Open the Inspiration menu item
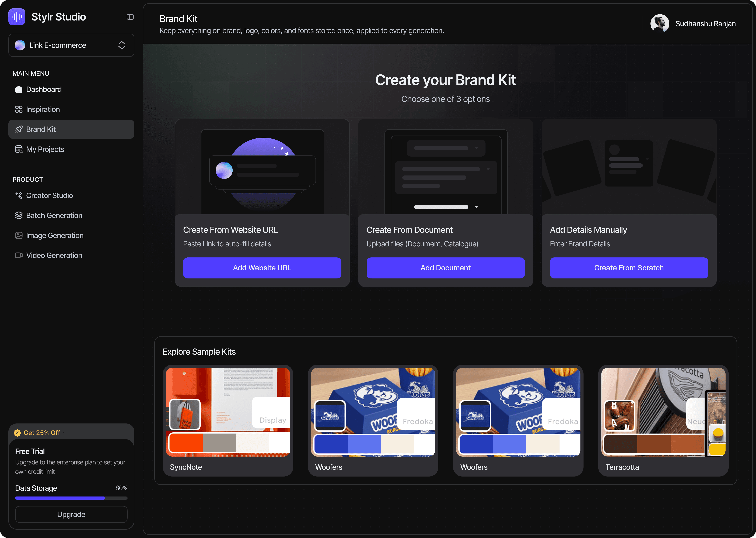 pyautogui.click(x=71, y=109)
